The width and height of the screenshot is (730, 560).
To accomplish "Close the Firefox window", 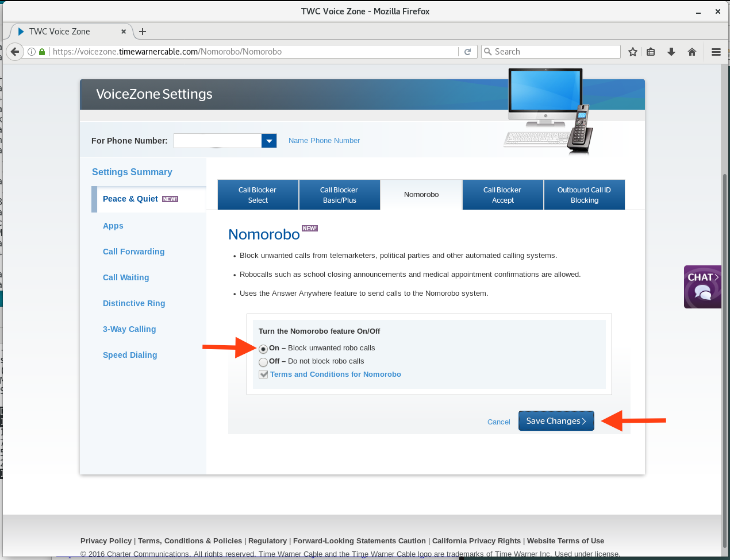I will pos(718,11).
